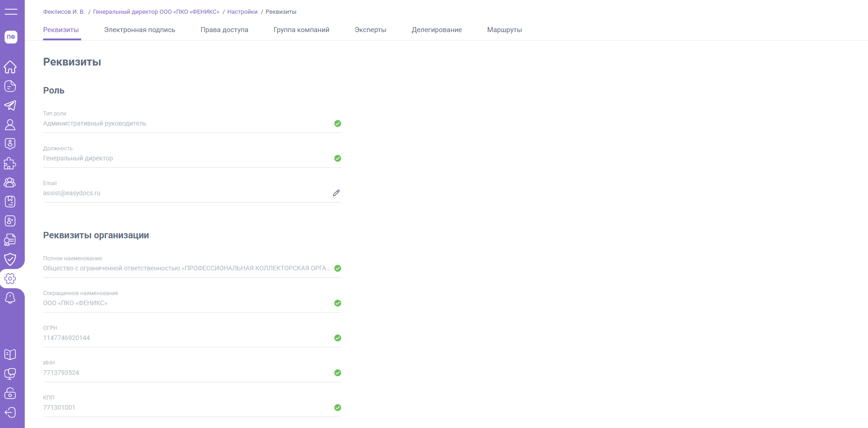The width and height of the screenshot is (868, 428).
Task: Click the shield checkmark icon in sidebar
Action: pyautogui.click(x=10, y=259)
